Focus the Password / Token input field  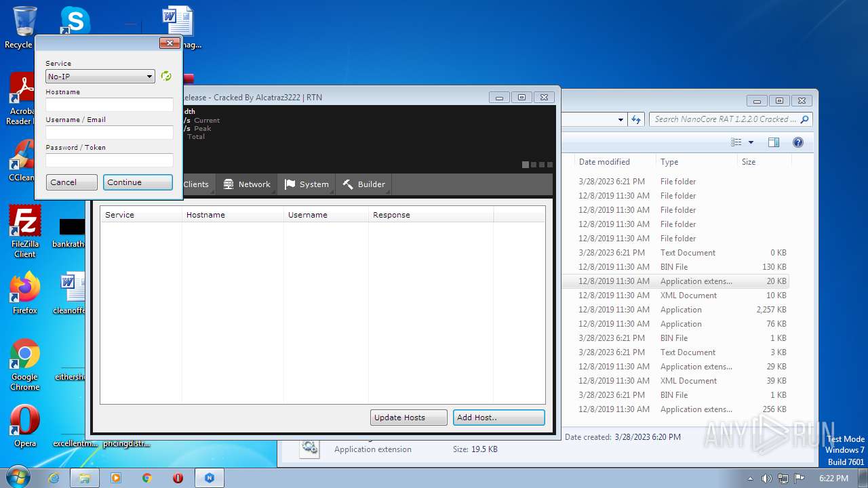(110, 161)
